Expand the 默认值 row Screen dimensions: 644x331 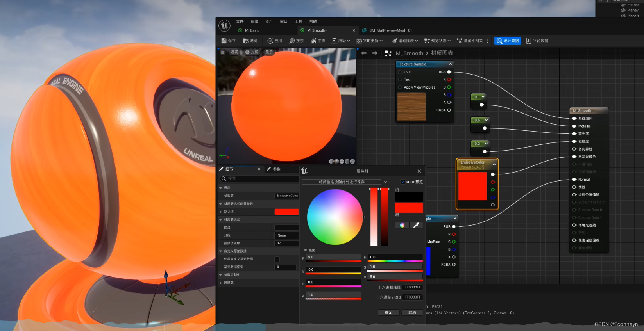(x=221, y=212)
